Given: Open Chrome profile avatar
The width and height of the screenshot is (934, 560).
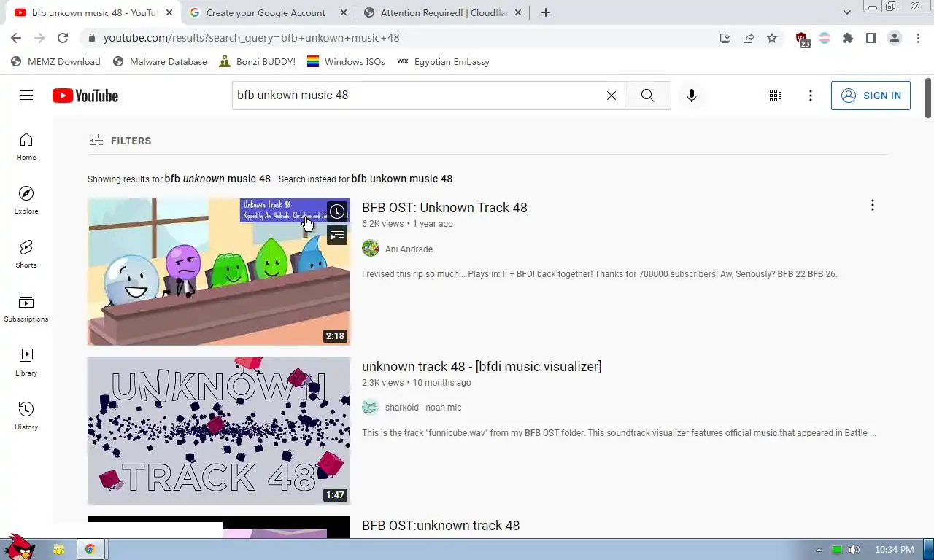Looking at the screenshot, I should pos(895,38).
